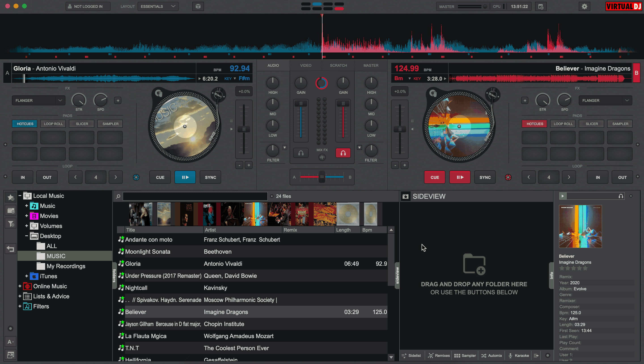Open Remixes in sideview toolbar
This screenshot has width=644, height=364.
[x=439, y=356]
